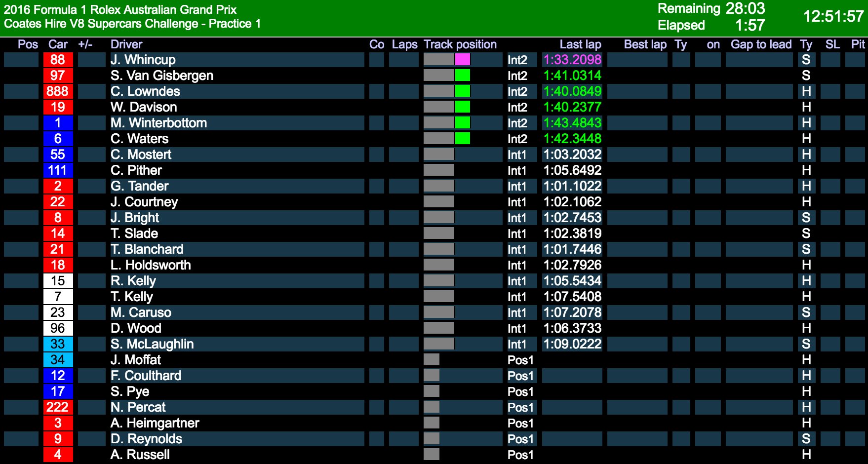Click lap time 1:41.0314

pos(572,76)
